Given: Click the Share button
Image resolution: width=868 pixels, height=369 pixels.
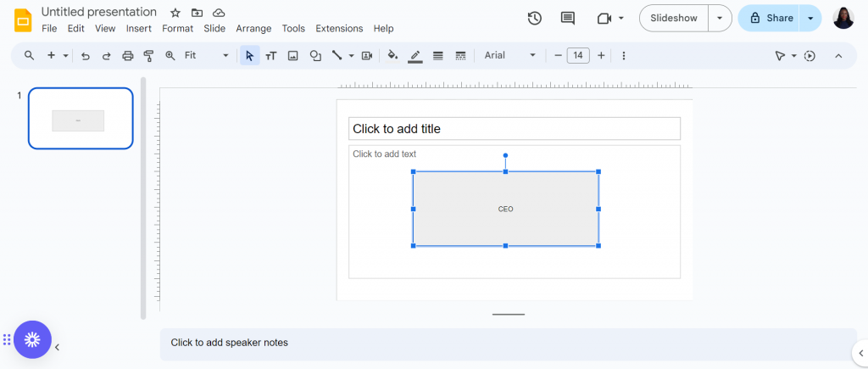Looking at the screenshot, I should (x=770, y=19).
